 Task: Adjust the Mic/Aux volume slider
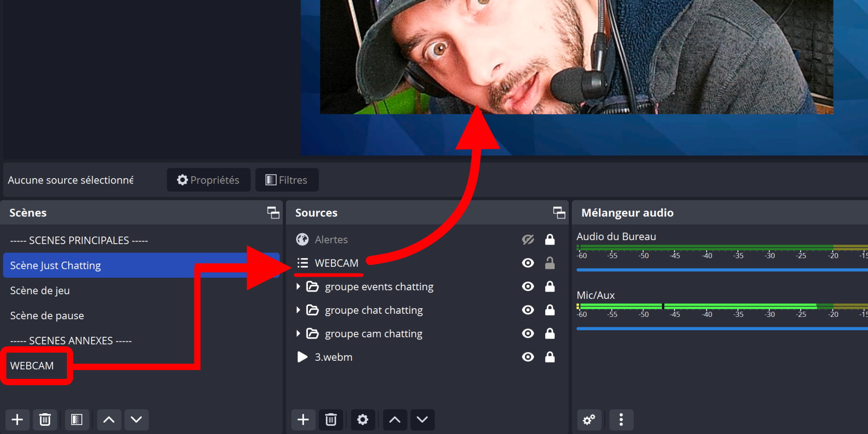point(723,329)
